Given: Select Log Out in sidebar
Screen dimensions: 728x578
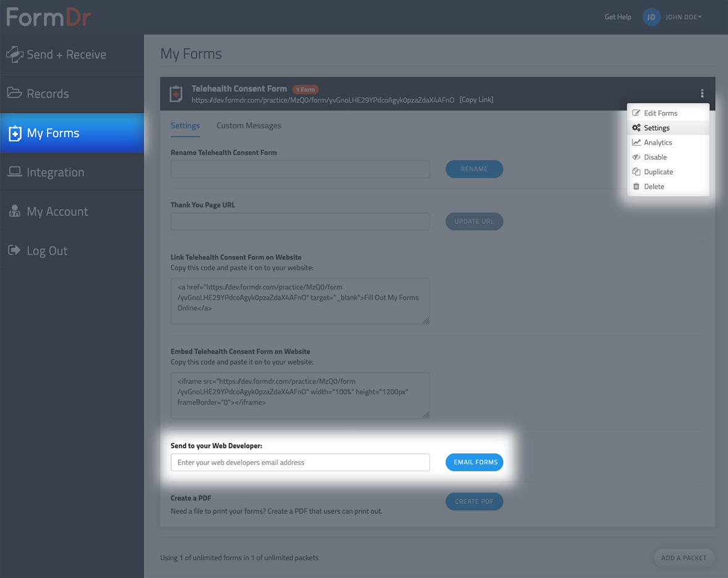Looking at the screenshot, I should click(x=72, y=250).
